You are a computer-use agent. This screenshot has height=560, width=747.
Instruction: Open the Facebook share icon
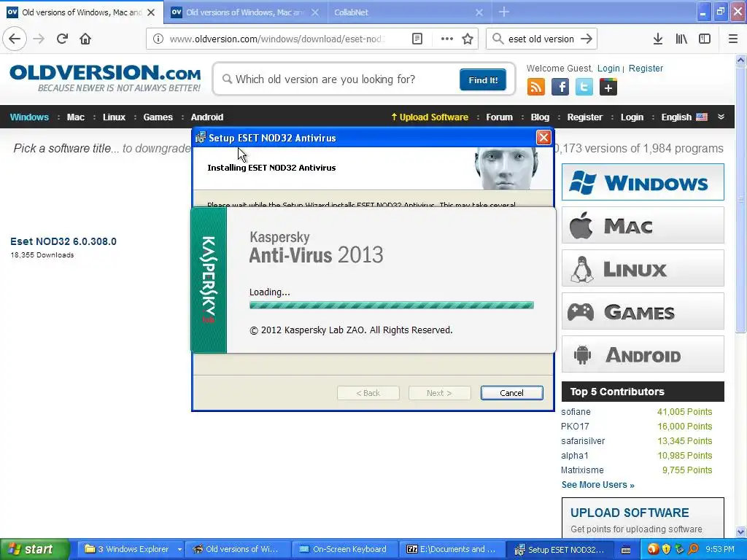[560, 87]
